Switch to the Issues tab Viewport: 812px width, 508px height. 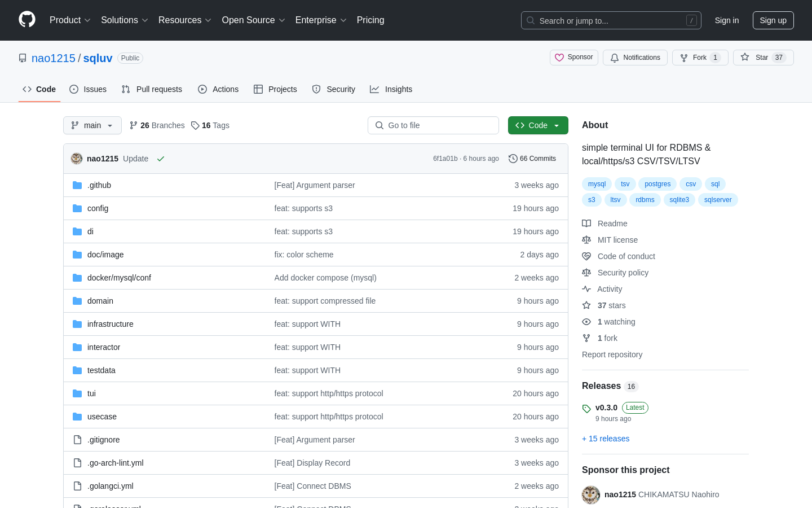88,89
